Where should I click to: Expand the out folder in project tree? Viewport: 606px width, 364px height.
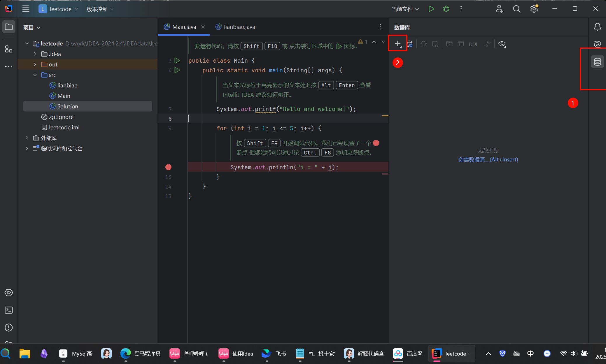(35, 64)
